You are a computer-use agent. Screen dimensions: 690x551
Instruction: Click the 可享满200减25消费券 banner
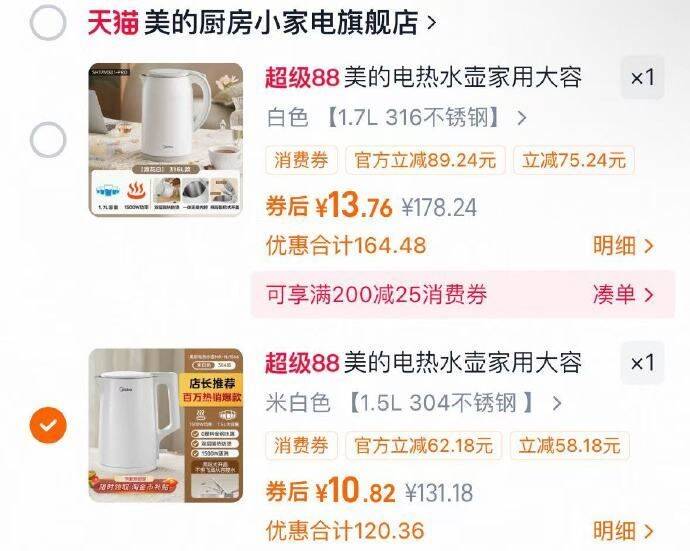(462, 294)
